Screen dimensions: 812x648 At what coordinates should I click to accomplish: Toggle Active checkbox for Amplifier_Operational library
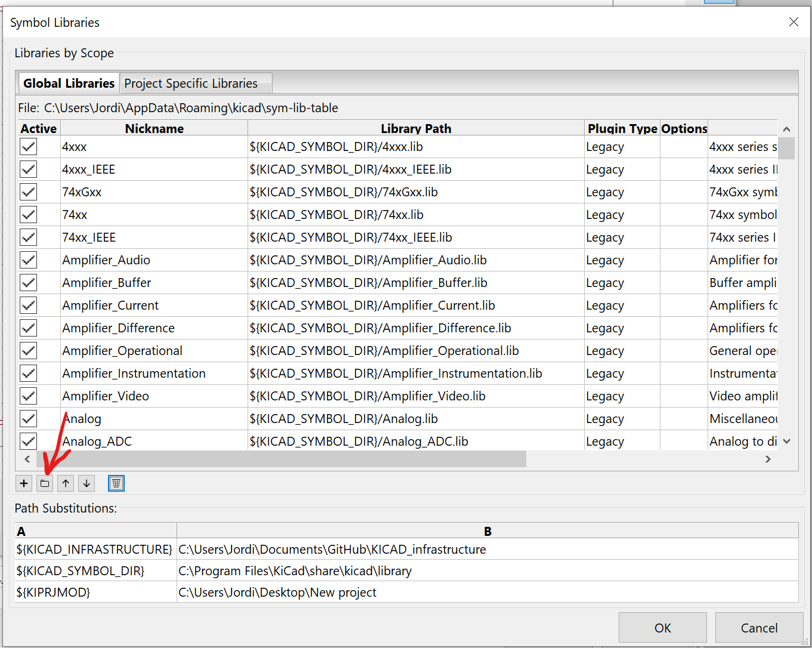coord(28,351)
